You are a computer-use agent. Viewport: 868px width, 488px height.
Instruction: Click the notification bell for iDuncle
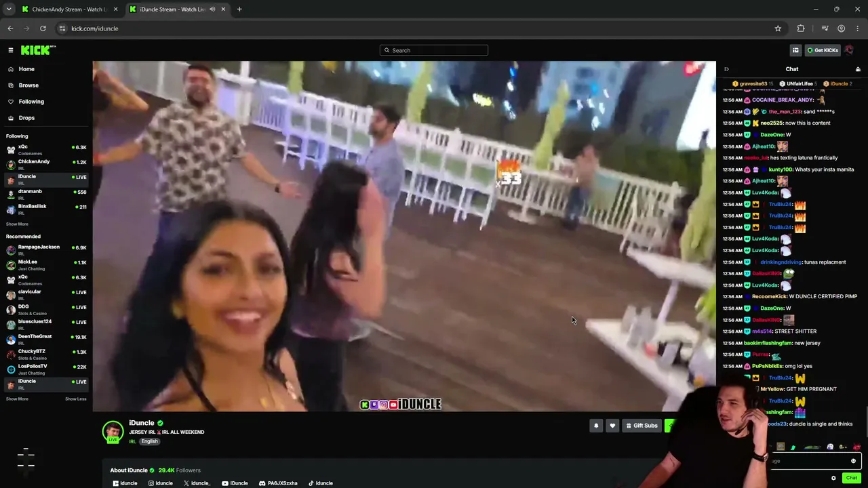(596, 426)
